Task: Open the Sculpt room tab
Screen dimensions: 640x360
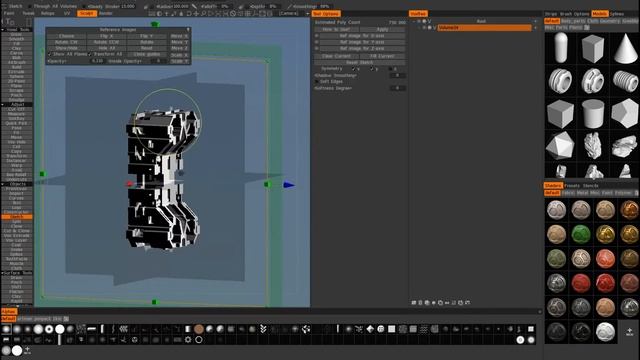Action: tap(87, 13)
